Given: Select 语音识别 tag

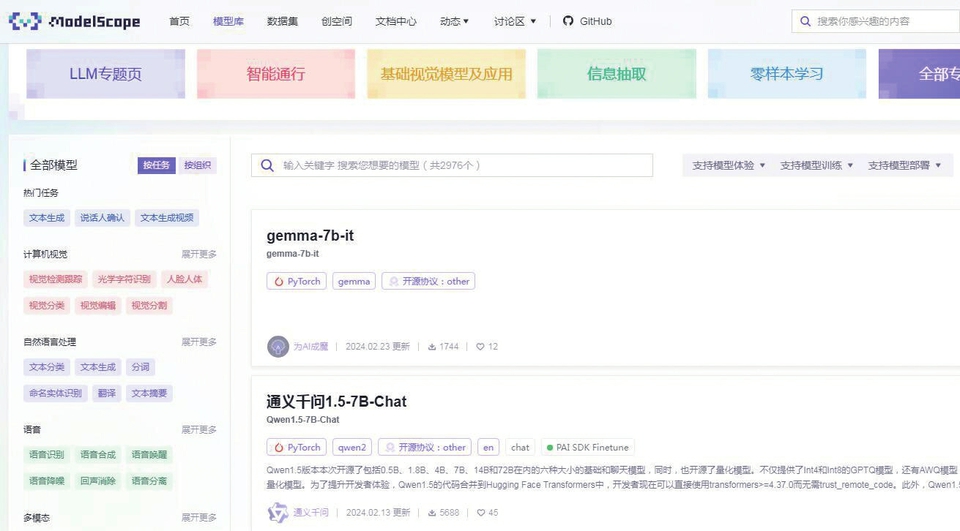Looking at the screenshot, I should pyautogui.click(x=47, y=454).
